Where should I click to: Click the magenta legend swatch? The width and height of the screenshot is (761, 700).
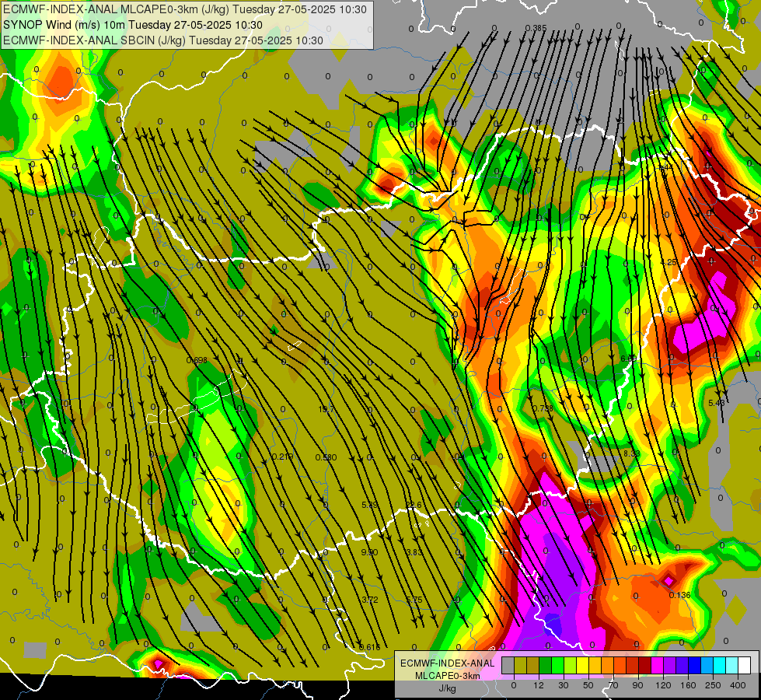click(658, 665)
